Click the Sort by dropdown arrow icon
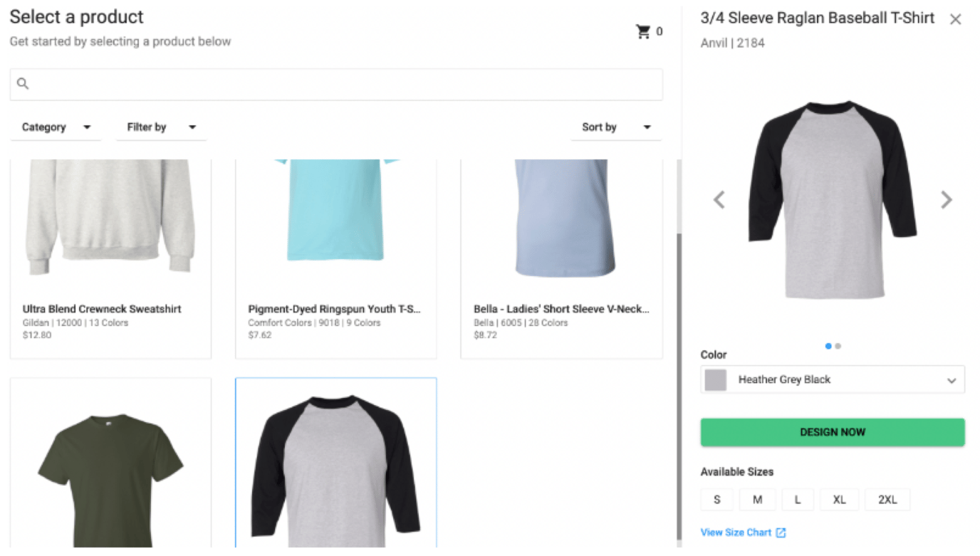 (646, 127)
